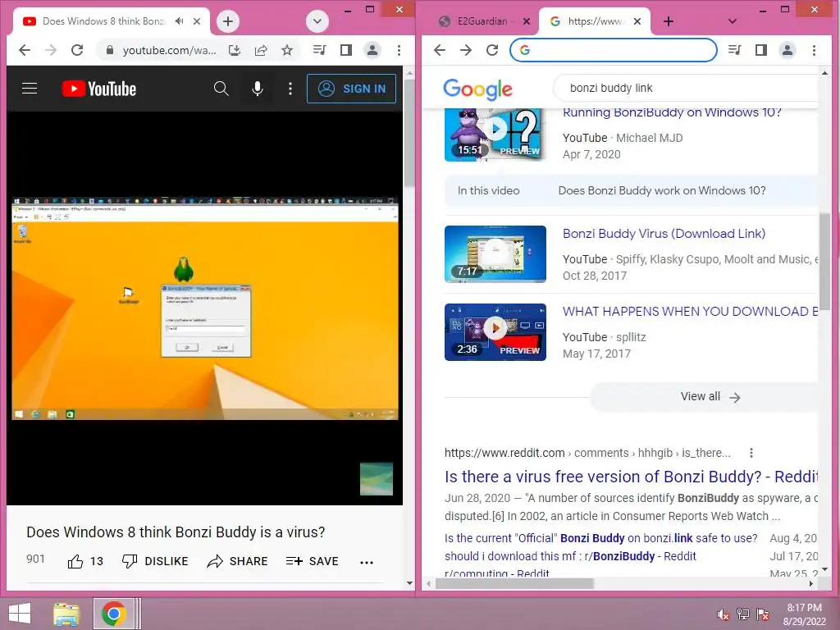The width and height of the screenshot is (840, 630).
Task: Search YouTube with voice microphone
Action: point(258,89)
